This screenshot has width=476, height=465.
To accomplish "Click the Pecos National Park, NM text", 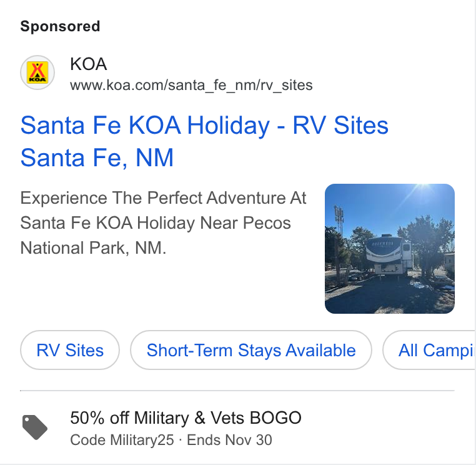I will [156, 236].
